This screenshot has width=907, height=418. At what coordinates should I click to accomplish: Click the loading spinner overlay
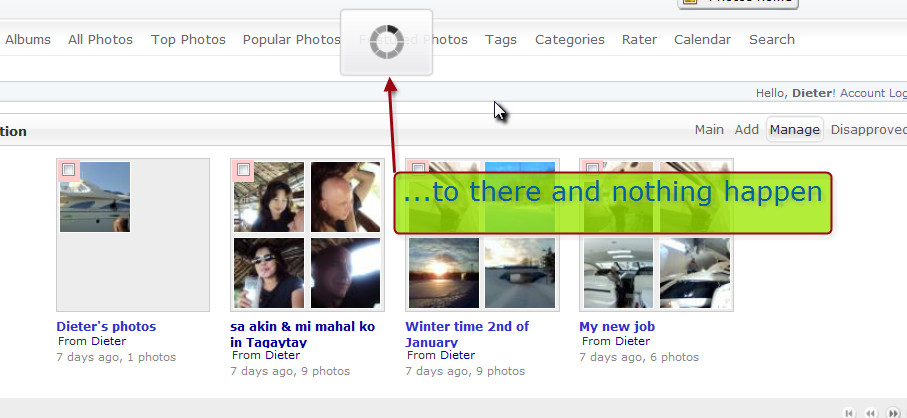coord(386,42)
